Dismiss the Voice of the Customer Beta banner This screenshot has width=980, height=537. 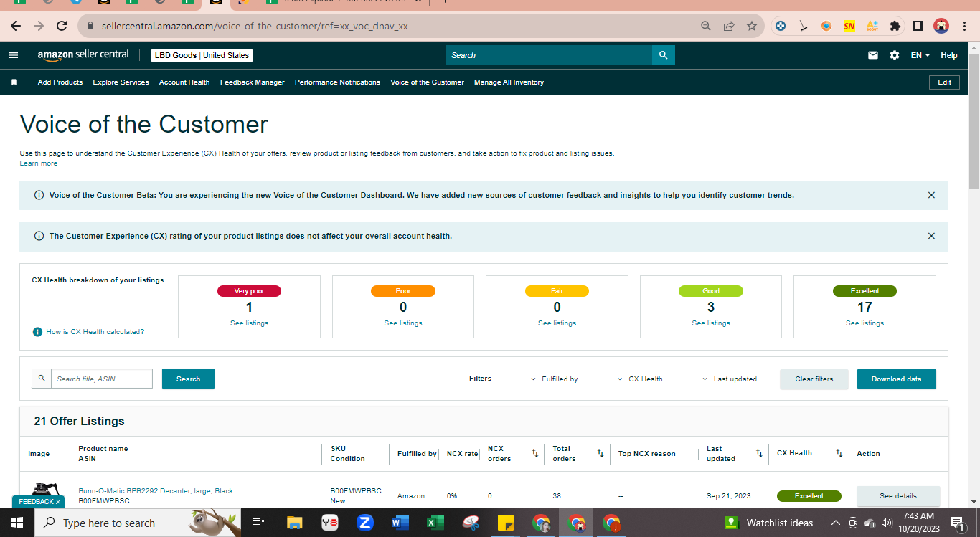click(931, 195)
